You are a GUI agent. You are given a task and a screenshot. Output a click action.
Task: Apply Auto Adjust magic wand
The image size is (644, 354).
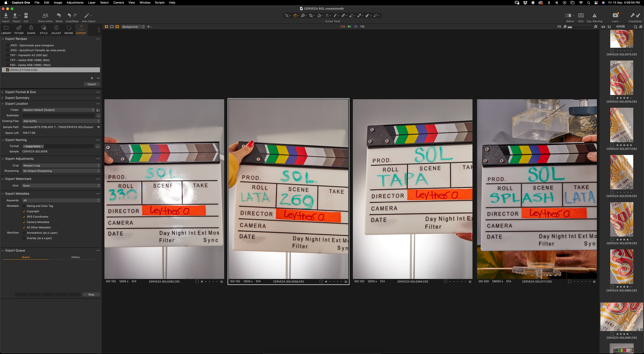click(x=87, y=15)
